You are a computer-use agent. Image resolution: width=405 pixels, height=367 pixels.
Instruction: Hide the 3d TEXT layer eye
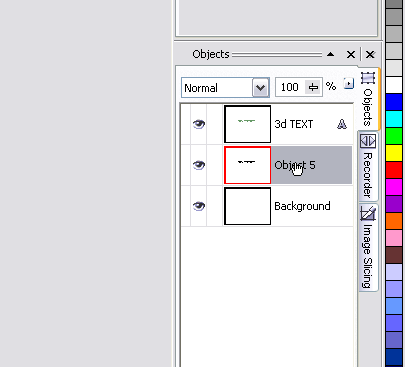coord(199,124)
